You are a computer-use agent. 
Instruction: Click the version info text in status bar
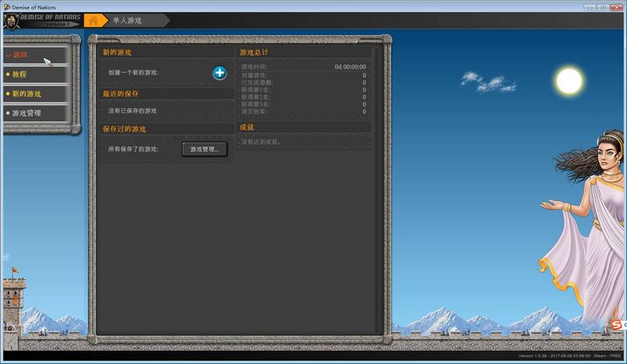click(571, 356)
